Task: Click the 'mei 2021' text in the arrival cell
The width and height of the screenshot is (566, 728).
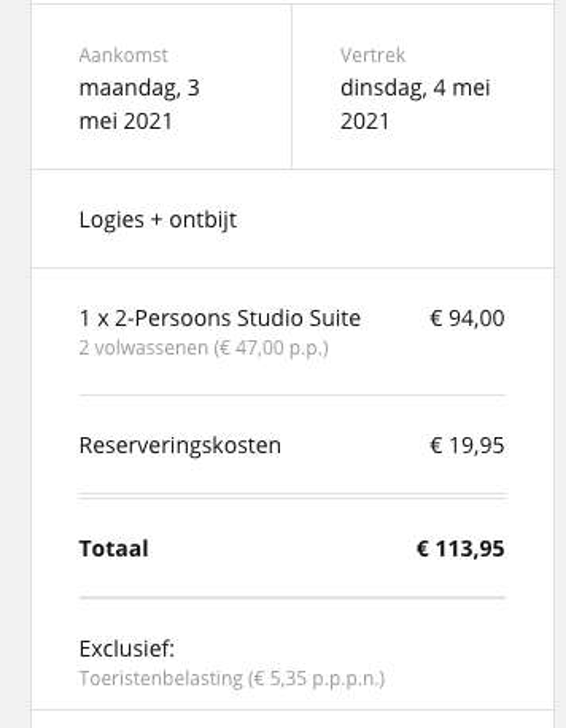Action: [x=126, y=121]
